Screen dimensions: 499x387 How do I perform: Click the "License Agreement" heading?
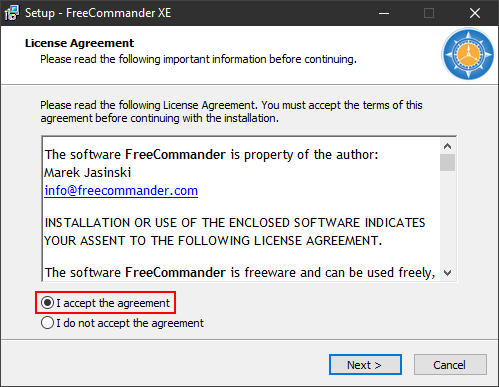point(79,43)
